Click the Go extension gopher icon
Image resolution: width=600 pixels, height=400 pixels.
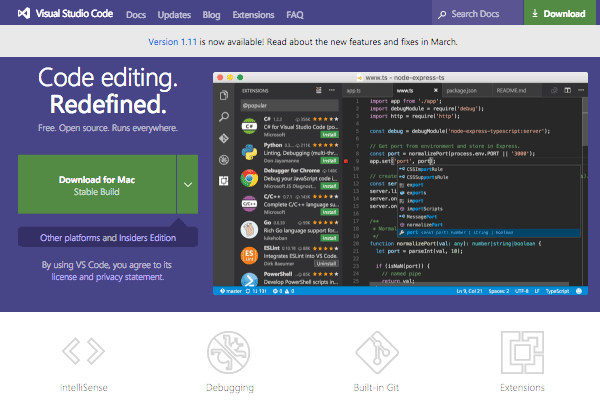click(x=249, y=229)
